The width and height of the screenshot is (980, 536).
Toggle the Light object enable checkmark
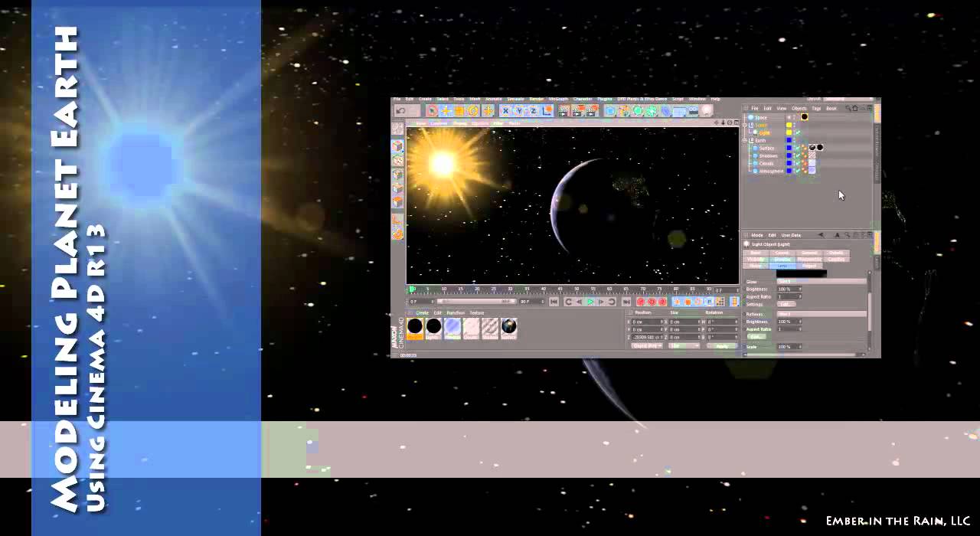799,132
